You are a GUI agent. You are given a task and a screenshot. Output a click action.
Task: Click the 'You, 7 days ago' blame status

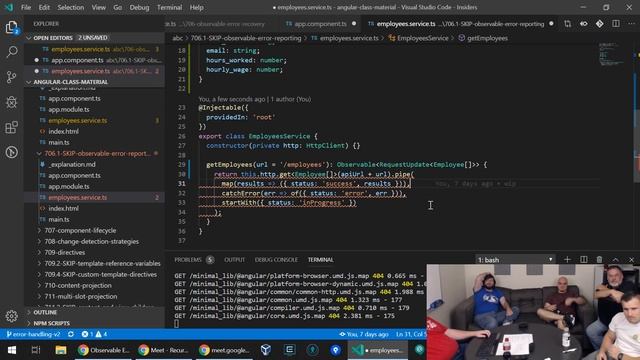pos(363,334)
